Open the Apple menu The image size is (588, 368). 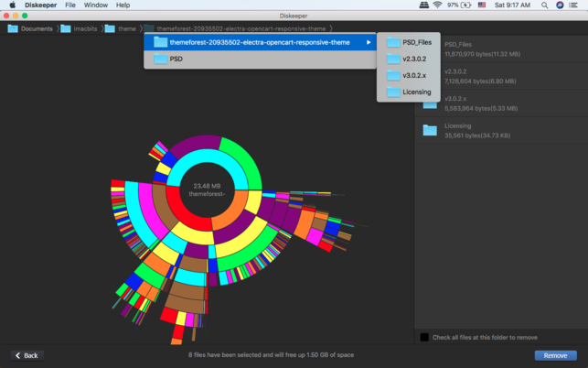13,5
